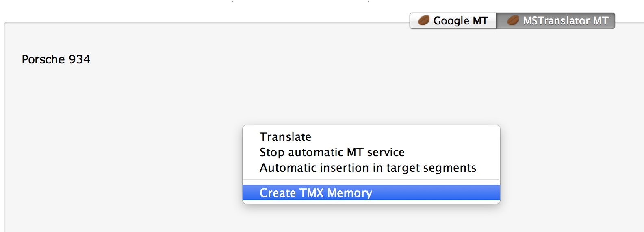The height and width of the screenshot is (232, 644).
Task: Click the bean icon on MSTranslator MT tab
Action: (x=513, y=20)
